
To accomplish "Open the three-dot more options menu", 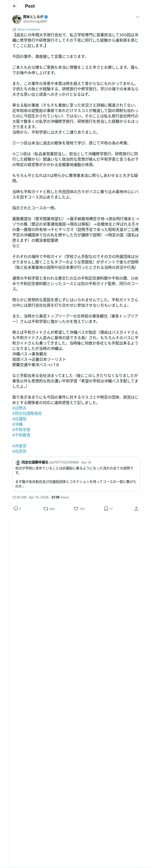I will click(137, 17).
